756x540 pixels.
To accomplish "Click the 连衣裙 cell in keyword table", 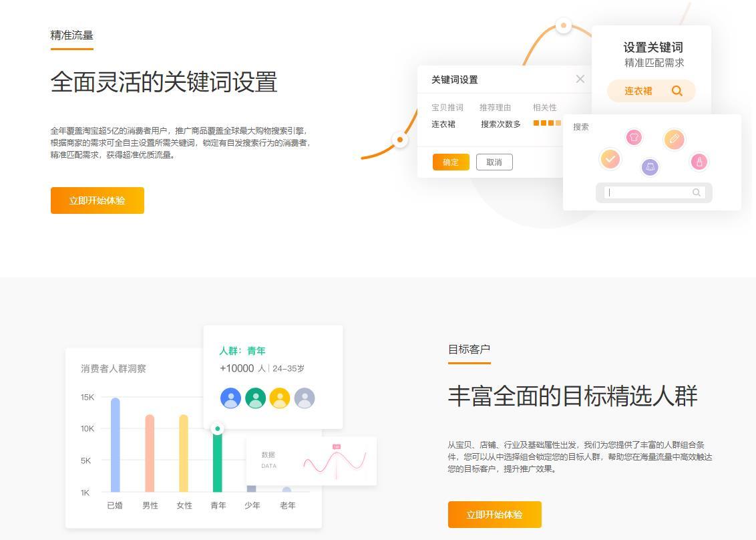I will pyautogui.click(x=443, y=124).
